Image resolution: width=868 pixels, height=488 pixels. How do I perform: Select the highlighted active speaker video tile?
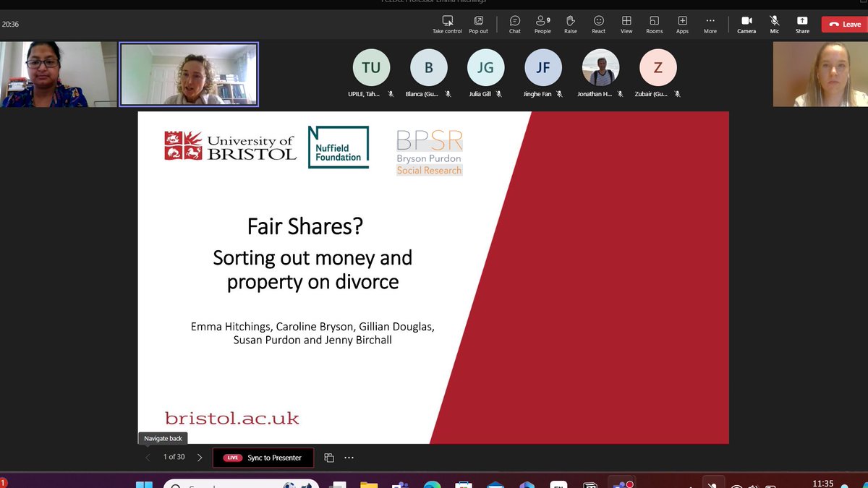point(189,74)
